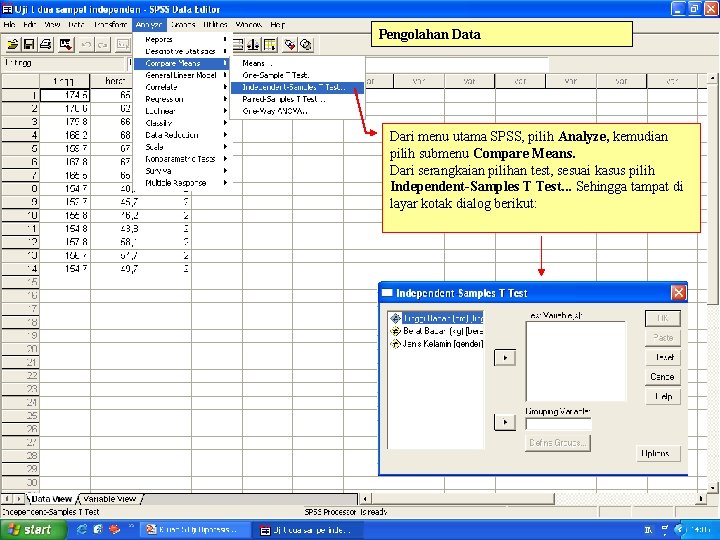Screen dimensions: 720x540
Task: Click the PowerPoint task in the taskbar
Action: [x=195, y=530]
